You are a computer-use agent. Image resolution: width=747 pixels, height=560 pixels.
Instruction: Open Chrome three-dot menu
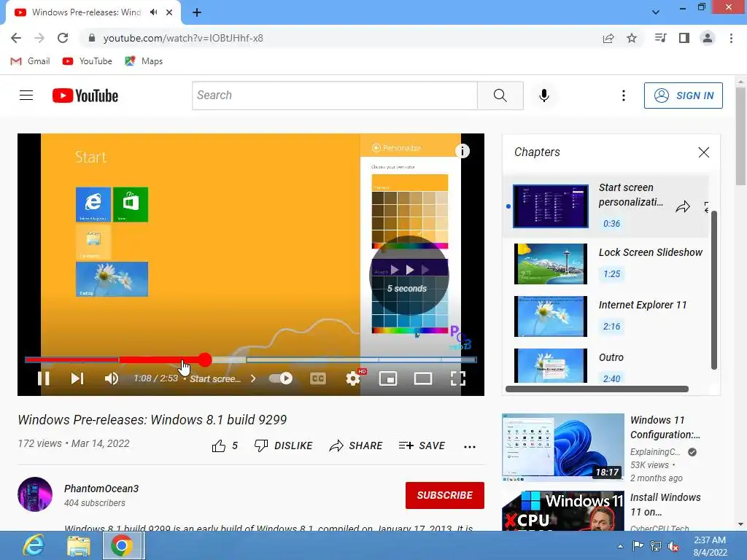pos(731,38)
